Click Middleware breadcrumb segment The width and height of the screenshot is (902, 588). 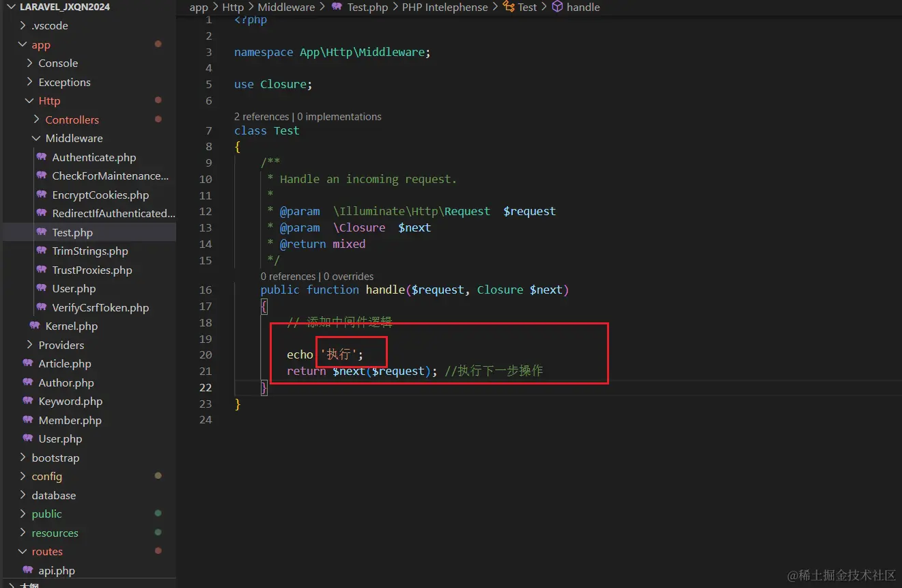click(286, 7)
